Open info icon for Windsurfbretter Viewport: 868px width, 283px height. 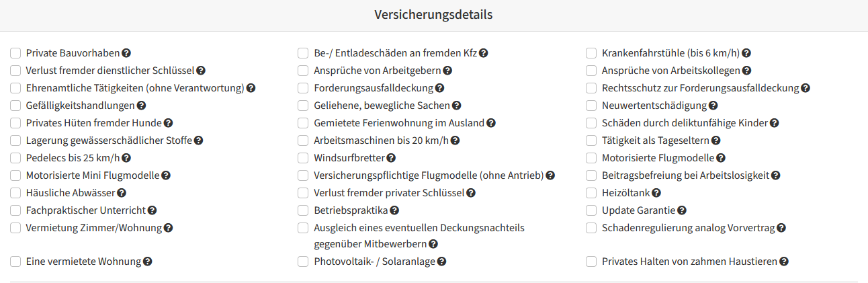point(391,158)
